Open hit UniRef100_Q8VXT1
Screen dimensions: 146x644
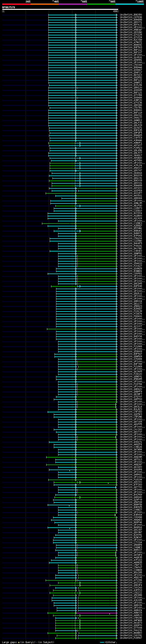pos(131,22)
